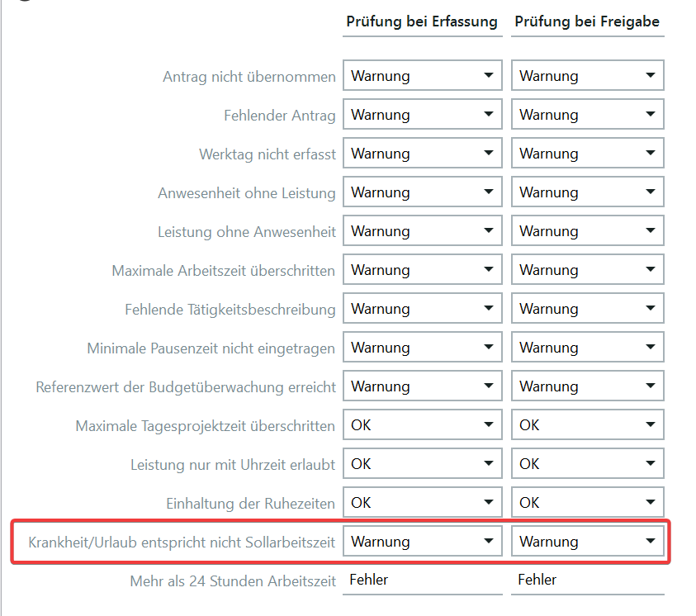This screenshot has height=616, width=696.
Task: Open Freigabe dropdown for Antrag nicht übernommen
Action: click(587, 76)
